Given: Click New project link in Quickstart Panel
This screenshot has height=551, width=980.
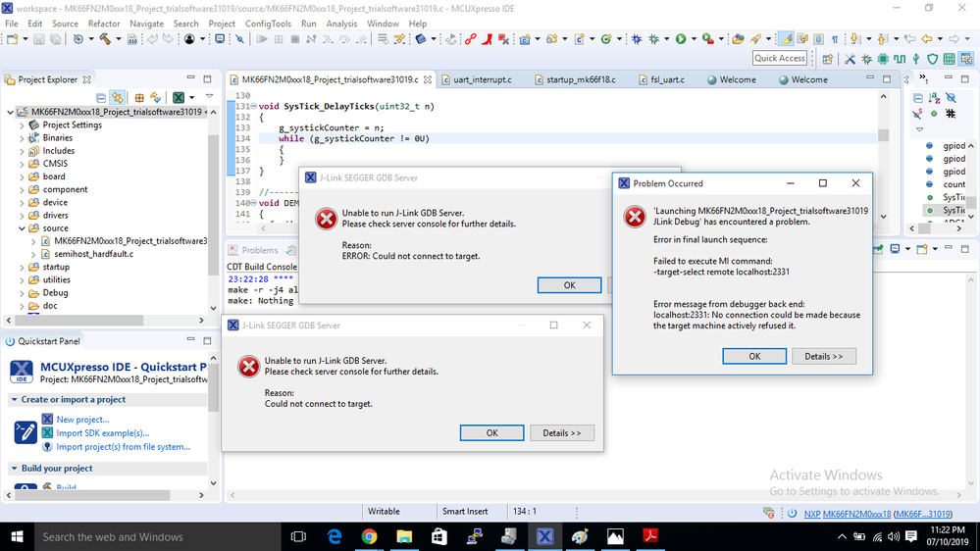Looking at the screenshot, I should coord(82,420).
